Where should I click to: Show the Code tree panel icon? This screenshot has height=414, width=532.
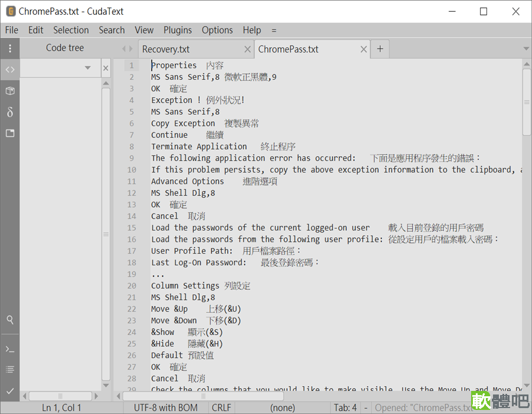click(x=10, y=70)
